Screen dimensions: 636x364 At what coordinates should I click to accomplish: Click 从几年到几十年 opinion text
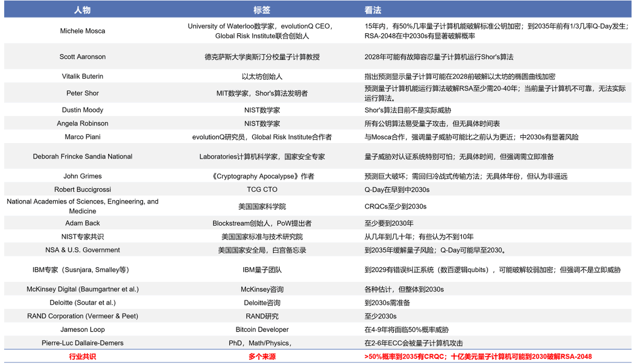(419, 236)
